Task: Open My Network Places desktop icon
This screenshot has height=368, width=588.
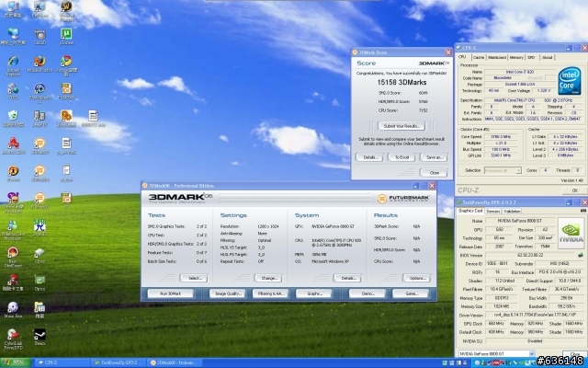Action: click(13, 37)
